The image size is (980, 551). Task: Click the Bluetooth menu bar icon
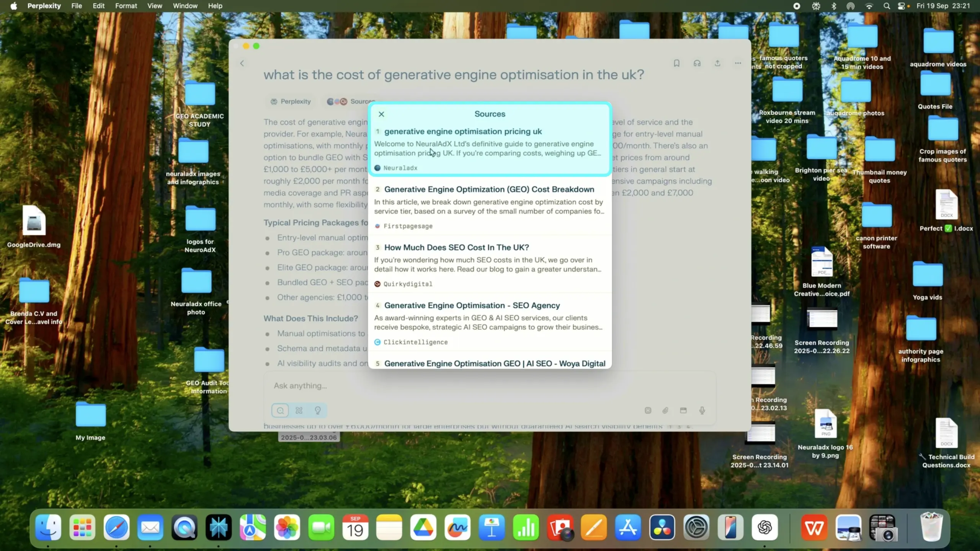(834, 6)
